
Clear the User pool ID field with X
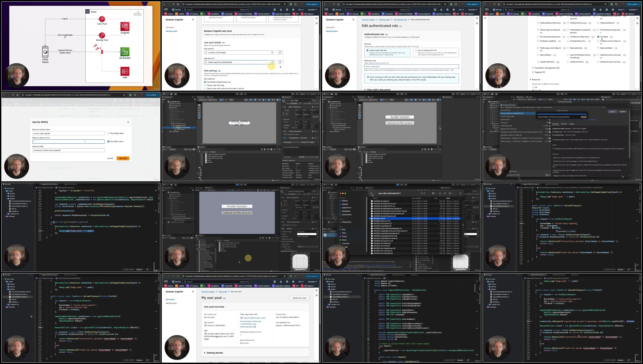272,52
